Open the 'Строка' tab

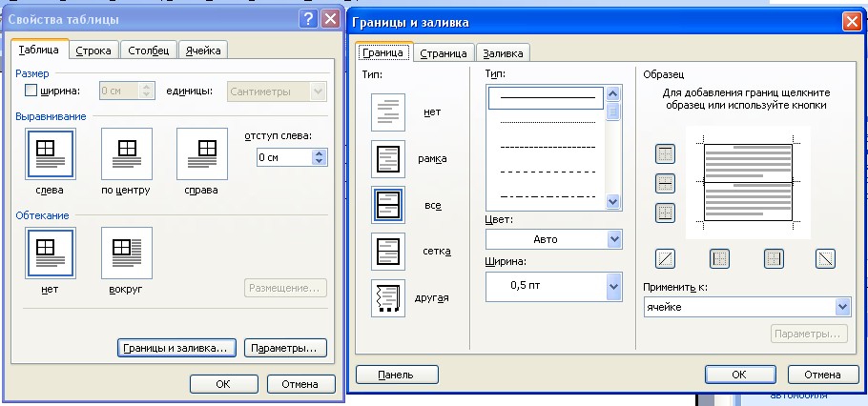[93, 51]
